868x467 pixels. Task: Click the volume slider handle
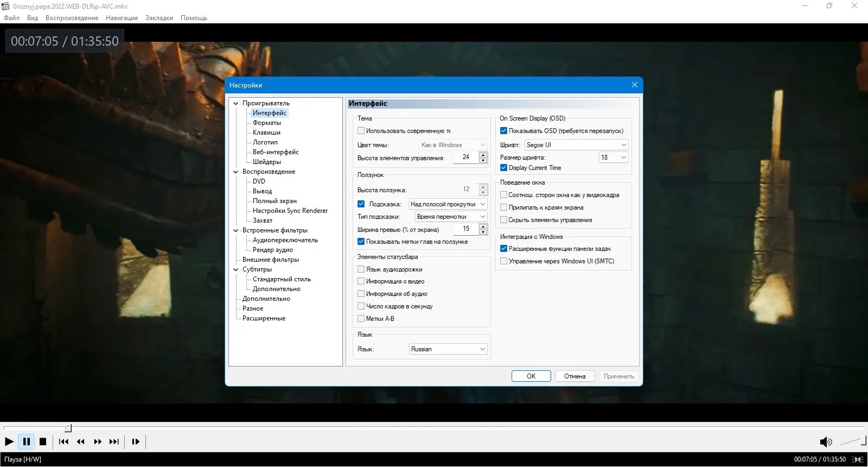point(864,441)
